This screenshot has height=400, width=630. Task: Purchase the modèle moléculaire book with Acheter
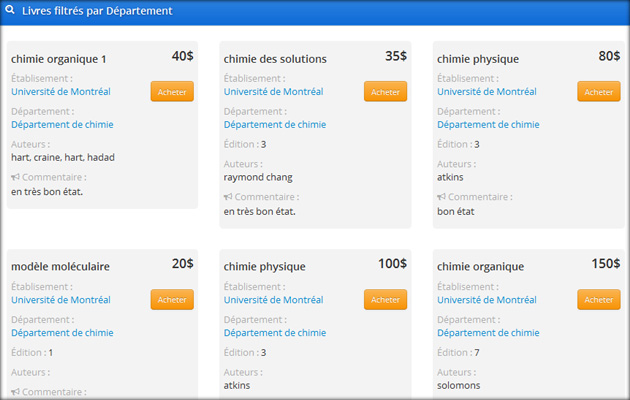[172, 300]
